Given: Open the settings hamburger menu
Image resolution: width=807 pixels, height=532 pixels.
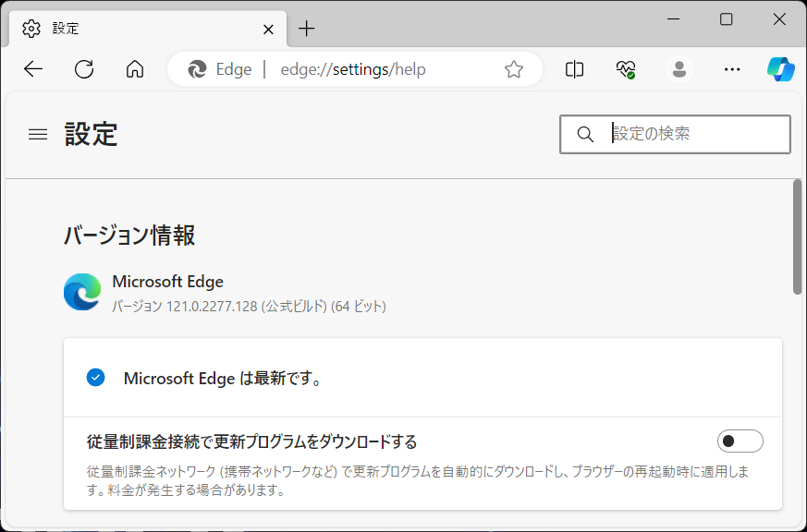Looking at the screenshot, I should 37,134.
